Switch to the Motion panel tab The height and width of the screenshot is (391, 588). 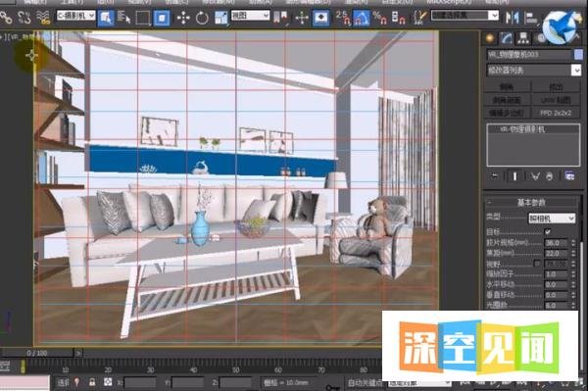point(540,38)
